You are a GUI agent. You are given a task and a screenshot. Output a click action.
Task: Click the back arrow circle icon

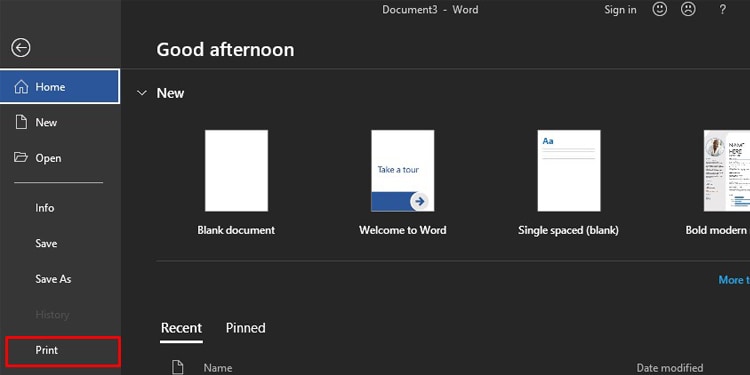pos(21,48)
